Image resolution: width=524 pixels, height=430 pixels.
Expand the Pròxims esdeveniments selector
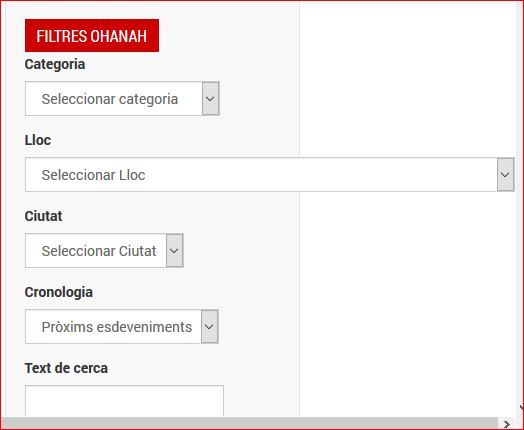click(x=122, y=326)
